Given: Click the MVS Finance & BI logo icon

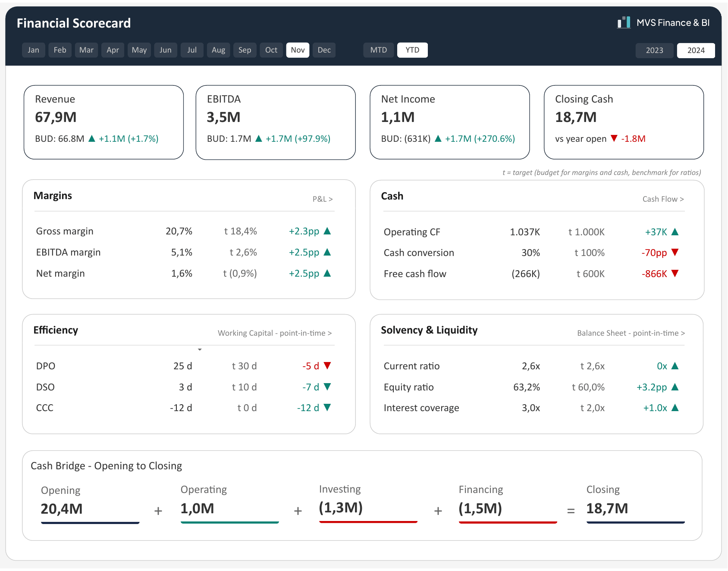Looking at the screenshot, I should [x=624, y=22].
